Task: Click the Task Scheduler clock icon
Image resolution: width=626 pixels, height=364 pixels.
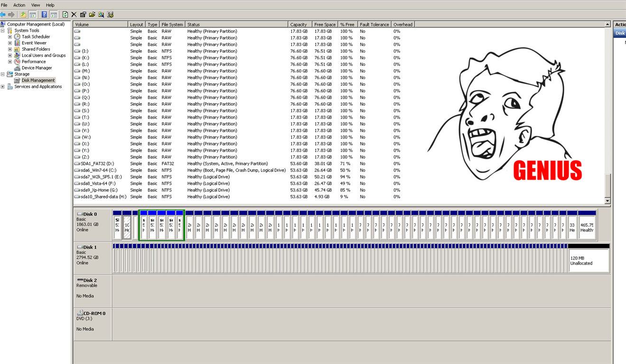Action: pos(17,36)
